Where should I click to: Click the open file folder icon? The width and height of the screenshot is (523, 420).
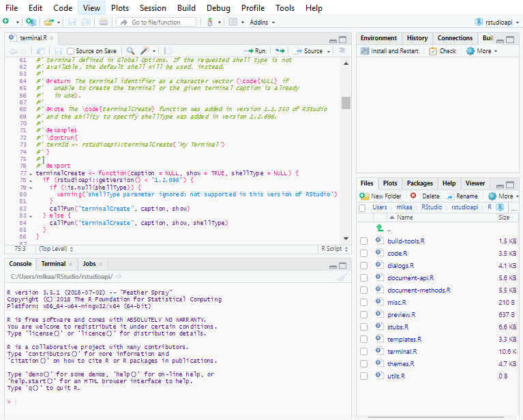(48, 22)
